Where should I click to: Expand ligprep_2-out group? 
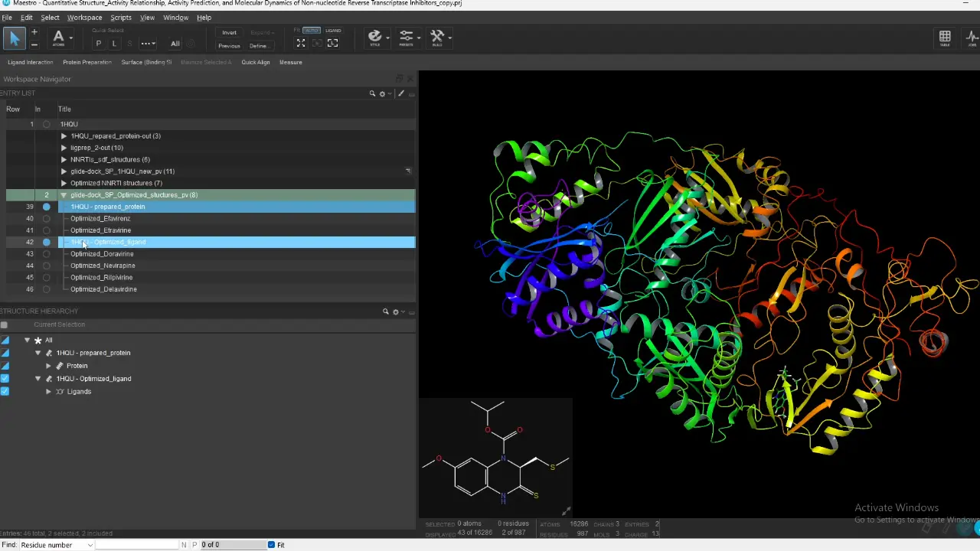pos(64,148)
